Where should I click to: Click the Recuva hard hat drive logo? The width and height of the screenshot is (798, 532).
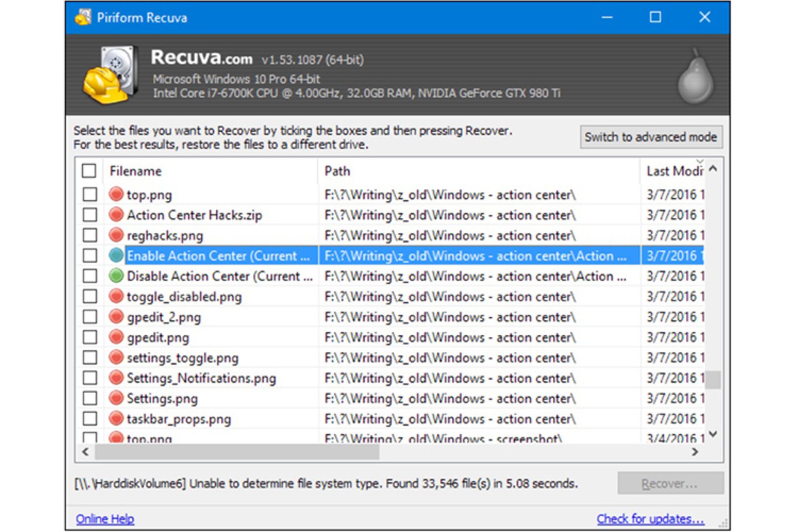tap(110, 75)
